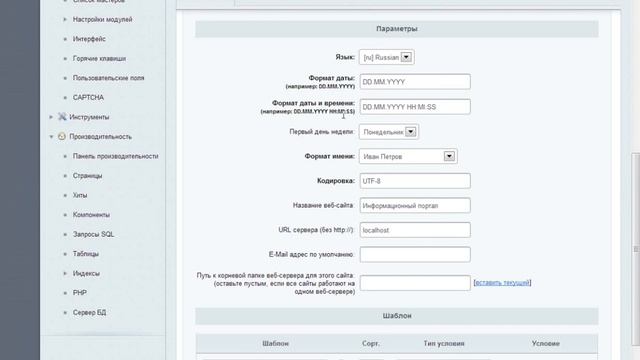Open Пользовательские поля in sidebar
Image resolution: width=640 pixels, height=360 pixels.
tap(108, 78)
